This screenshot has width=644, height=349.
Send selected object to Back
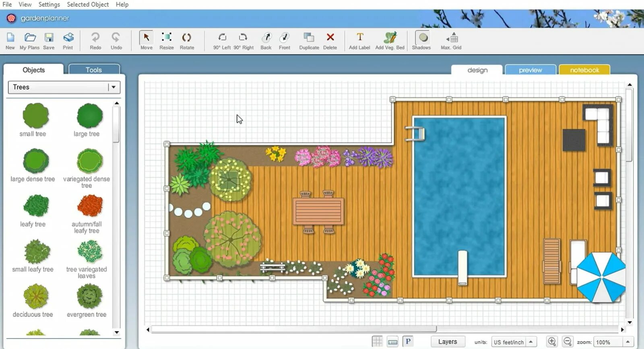(266, 37)
